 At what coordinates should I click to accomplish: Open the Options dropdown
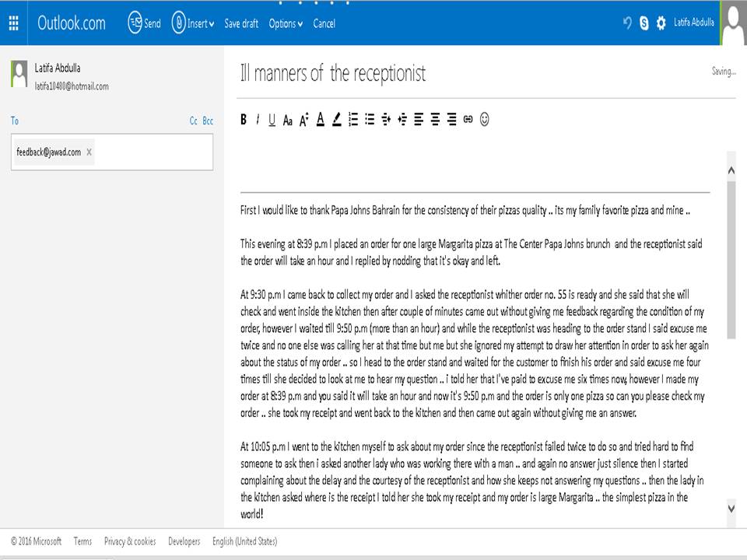(285, 23)
